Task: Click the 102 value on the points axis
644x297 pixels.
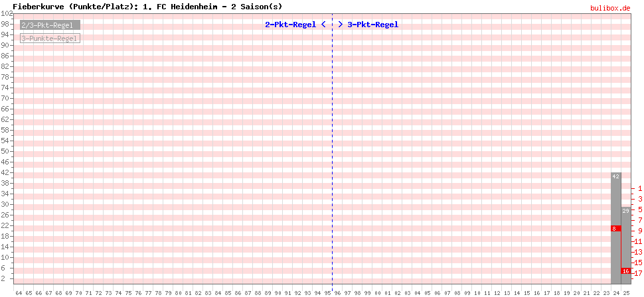Action: pyautogui.click(x=6, y=13)
